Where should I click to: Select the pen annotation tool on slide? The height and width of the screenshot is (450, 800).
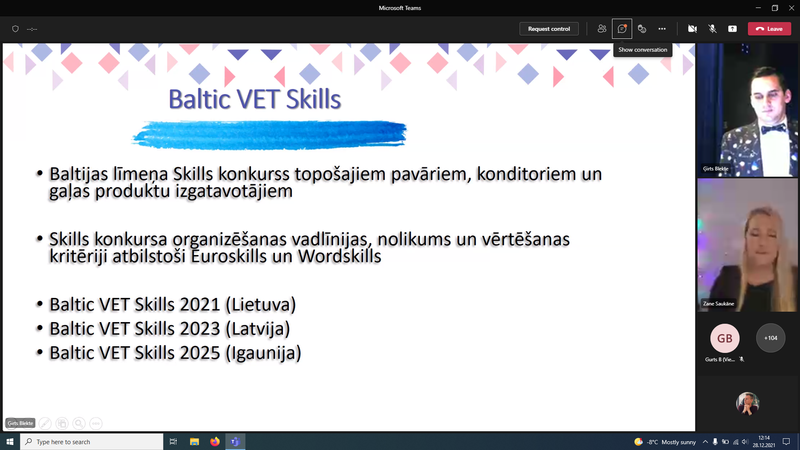45,423
